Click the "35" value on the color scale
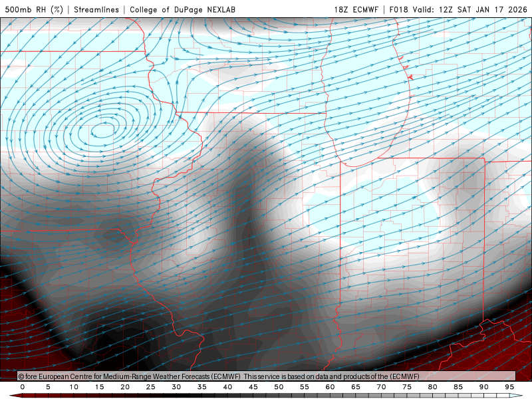The image size is (532, 399). pyautogui.click(x=202, y=387)
